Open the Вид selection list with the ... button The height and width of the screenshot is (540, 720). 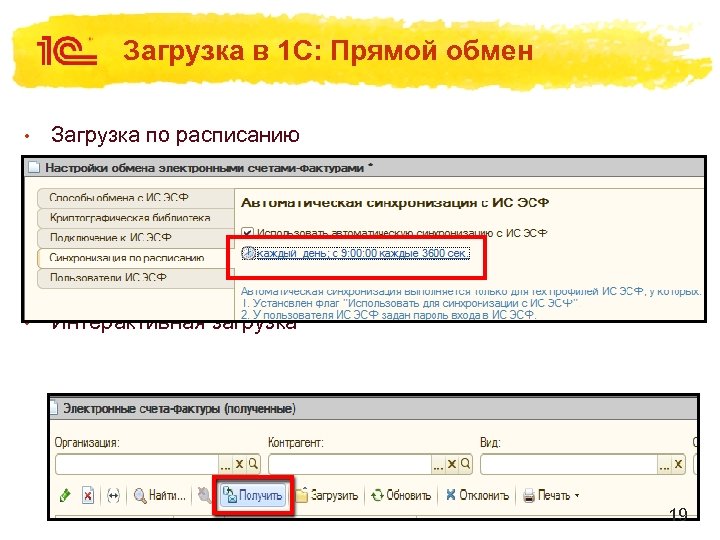[664, 465]
